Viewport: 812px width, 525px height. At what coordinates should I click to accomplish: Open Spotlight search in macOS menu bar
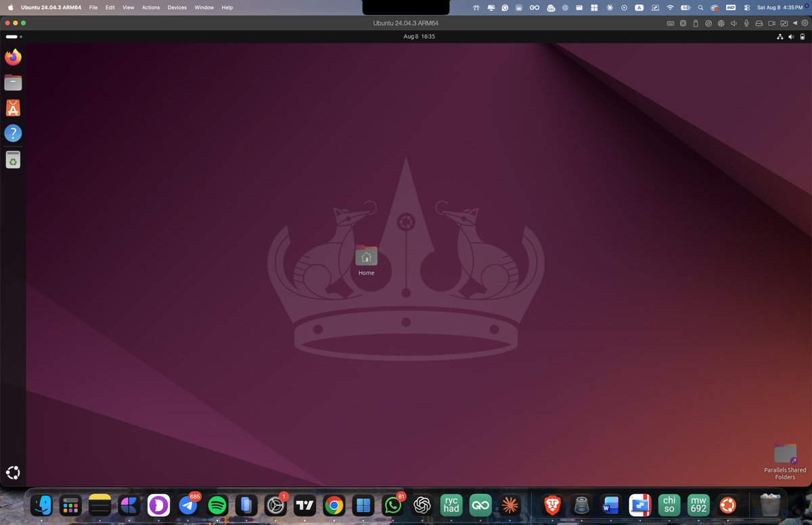click(700, 7)
